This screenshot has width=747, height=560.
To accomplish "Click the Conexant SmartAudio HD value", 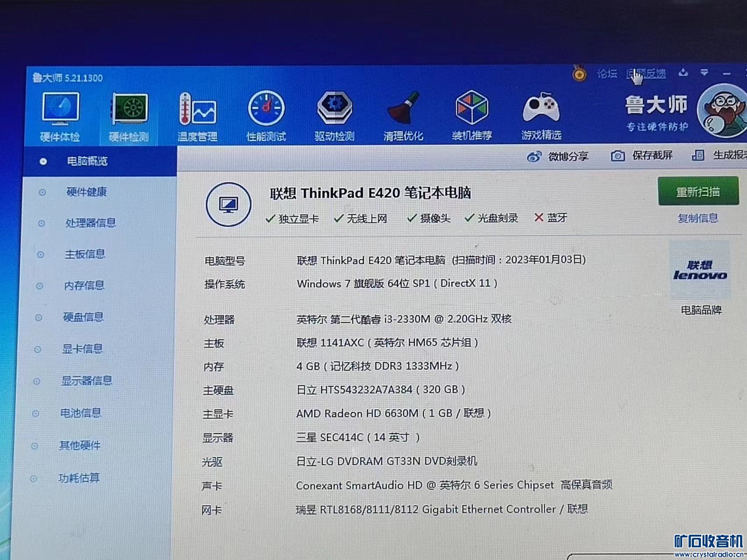I will coord(454,485).
